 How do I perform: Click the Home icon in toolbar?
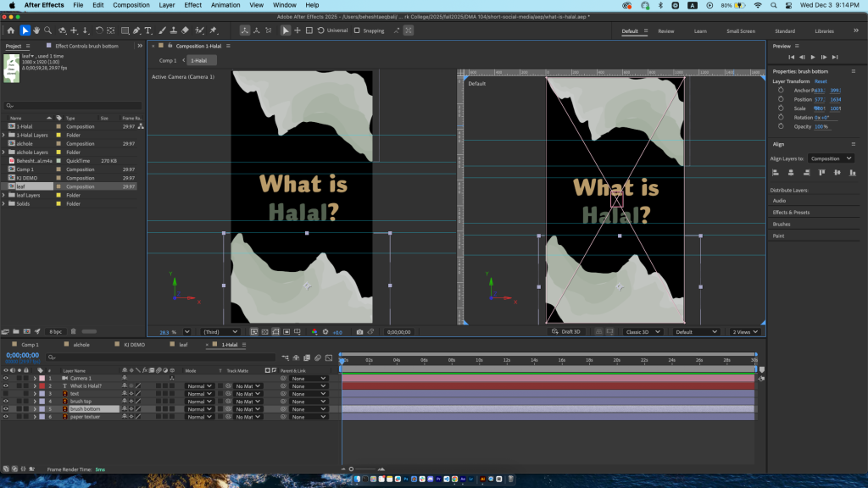coord(11,31)
